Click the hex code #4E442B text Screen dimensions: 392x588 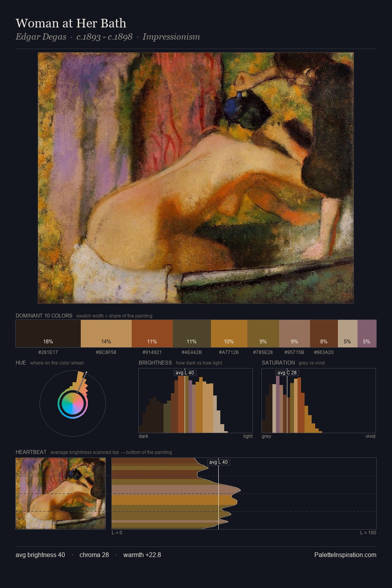[192, 352]
